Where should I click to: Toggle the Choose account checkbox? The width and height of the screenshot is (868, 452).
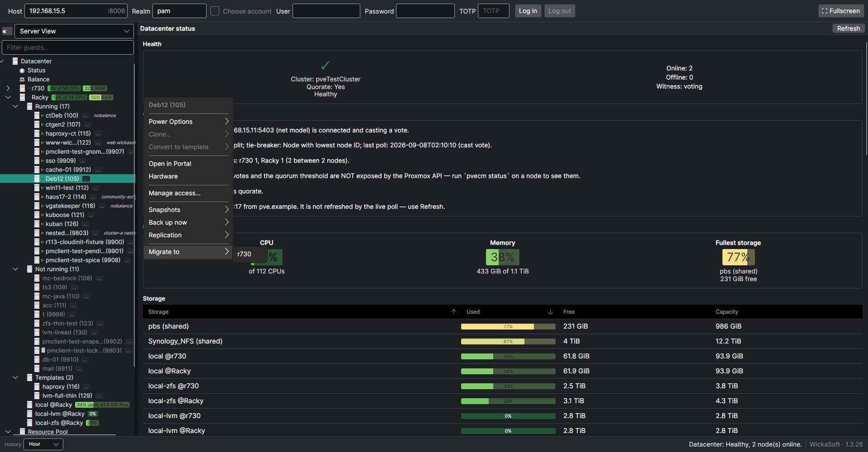pos(215,11)
